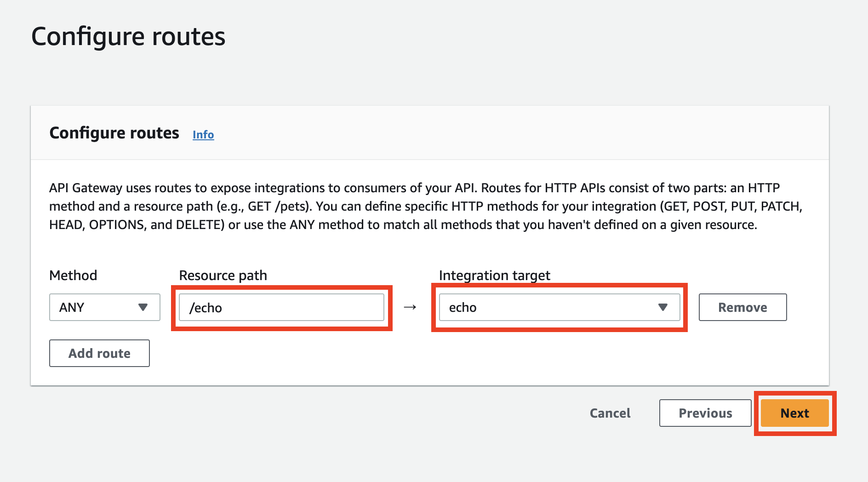The height and width of the screenshot is (482, 868).
Task: Click the Integration target field label
Action: (x=494, y=275)
